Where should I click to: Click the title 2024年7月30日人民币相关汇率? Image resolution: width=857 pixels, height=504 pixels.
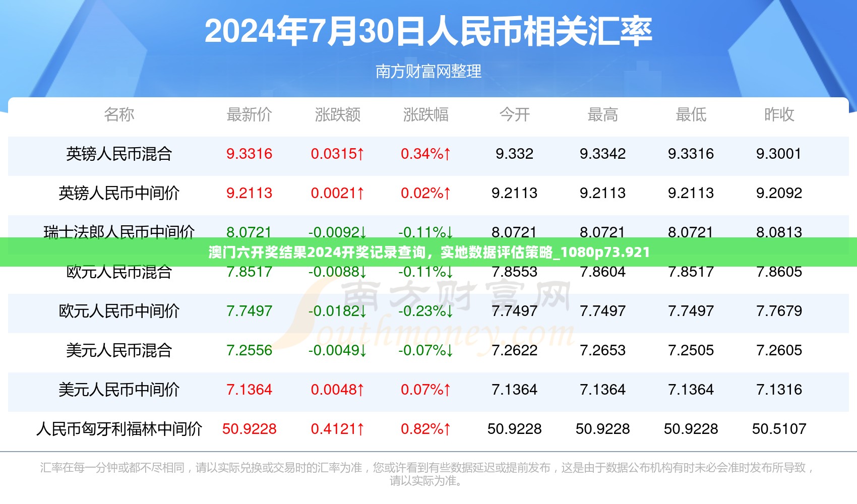point(428,31)
